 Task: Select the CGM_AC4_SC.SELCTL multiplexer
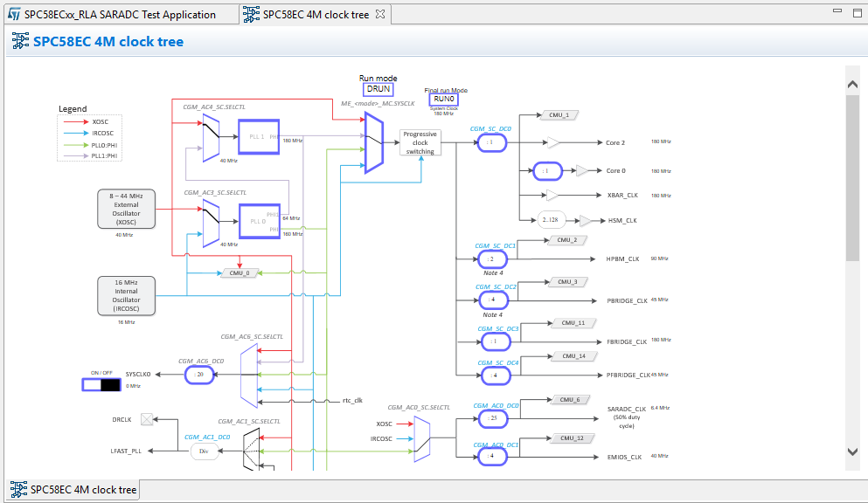click(x=211, y=138)
